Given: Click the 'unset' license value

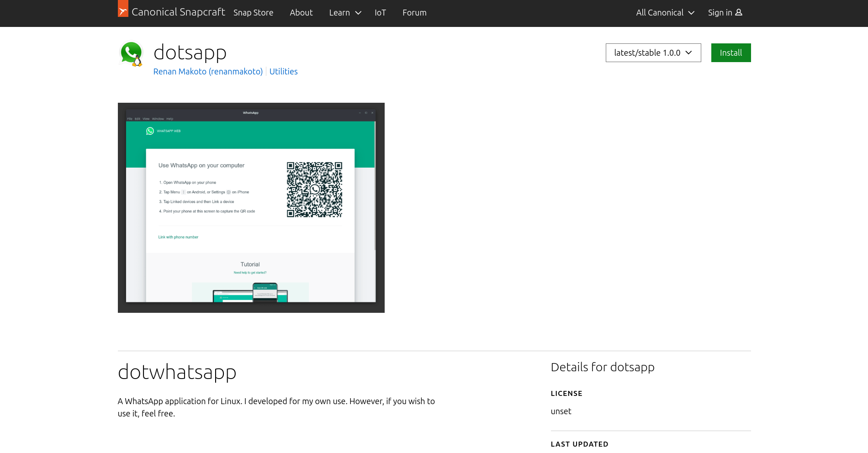Looking at the screenshot, I should click(561, 411).
